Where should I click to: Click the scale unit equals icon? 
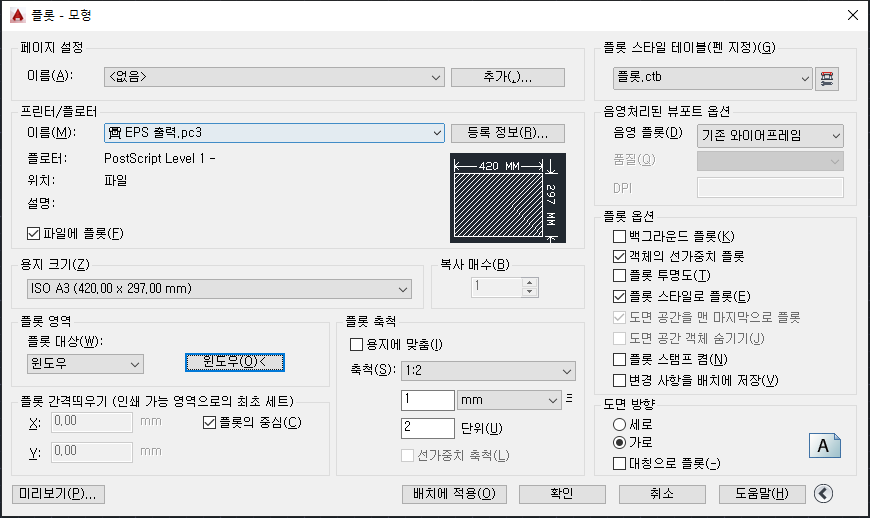click(x=569, y=398)
